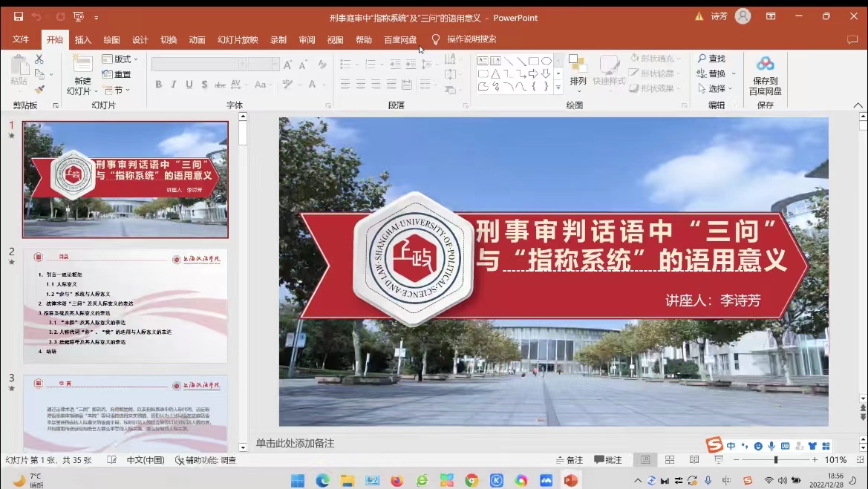Select the rectangle shape in shapes gallery
This screenshot has width=868, height=489.
point(533,61)
